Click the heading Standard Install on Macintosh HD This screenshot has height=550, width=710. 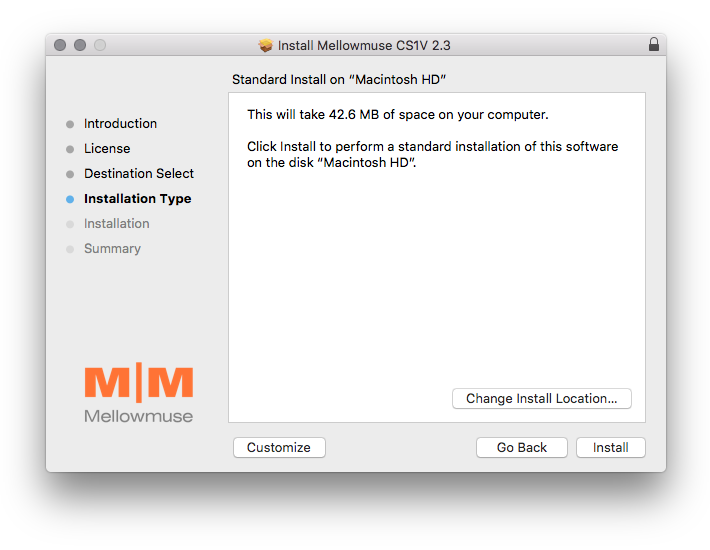click(x=339, y=80)
